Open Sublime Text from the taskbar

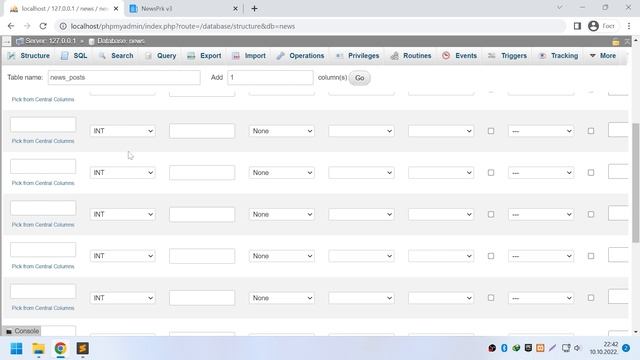pyautogui.click(x=82, y=349)
